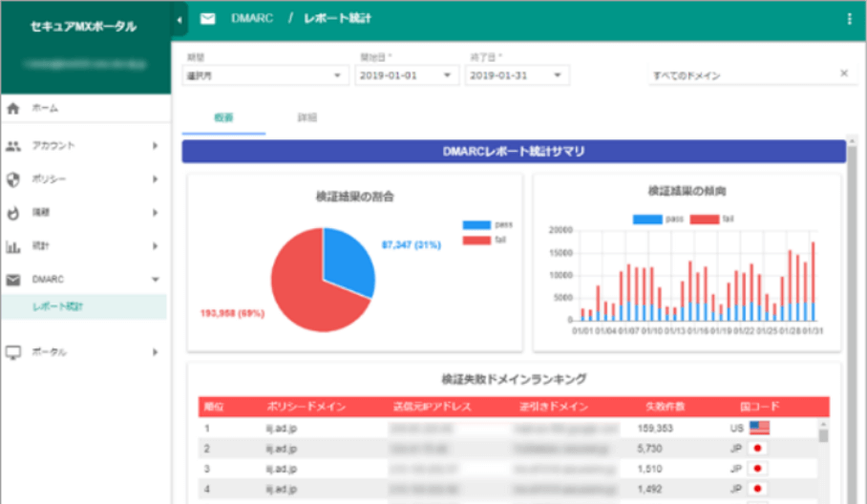Open the end date dropdown 2019-01-31
Screen dimensions: 867x504
517,75
